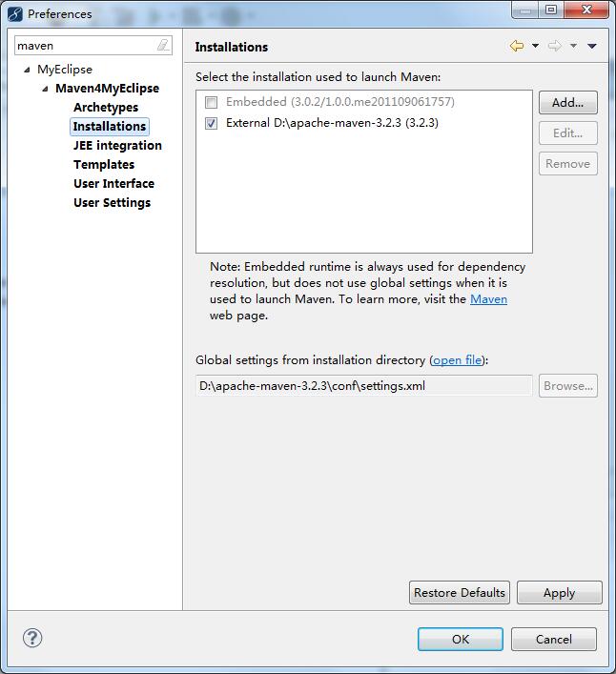Click the Remove button
The image size is (616, 674).
568,163
